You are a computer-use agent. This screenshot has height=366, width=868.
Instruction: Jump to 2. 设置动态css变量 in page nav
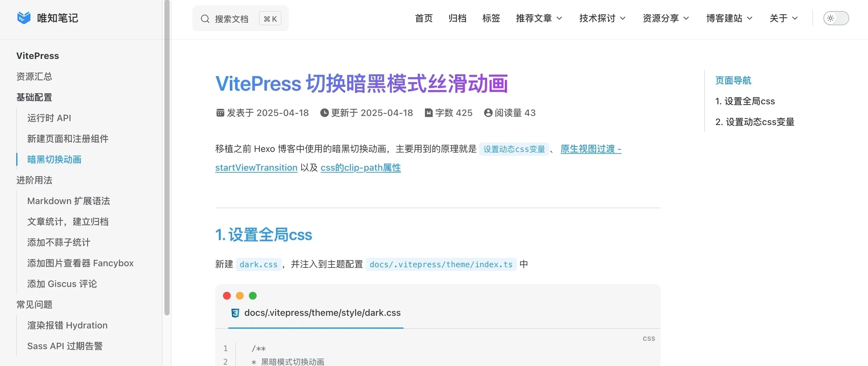click(755, 122)
